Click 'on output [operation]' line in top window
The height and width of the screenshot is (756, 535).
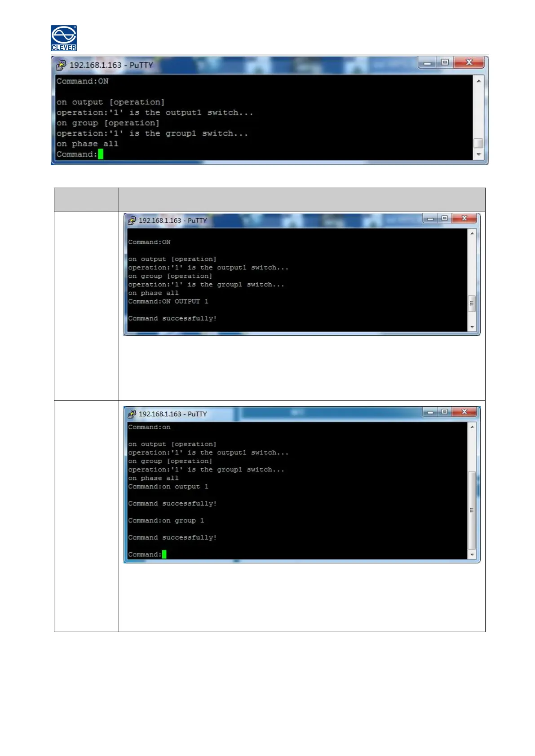click(111, 102)
